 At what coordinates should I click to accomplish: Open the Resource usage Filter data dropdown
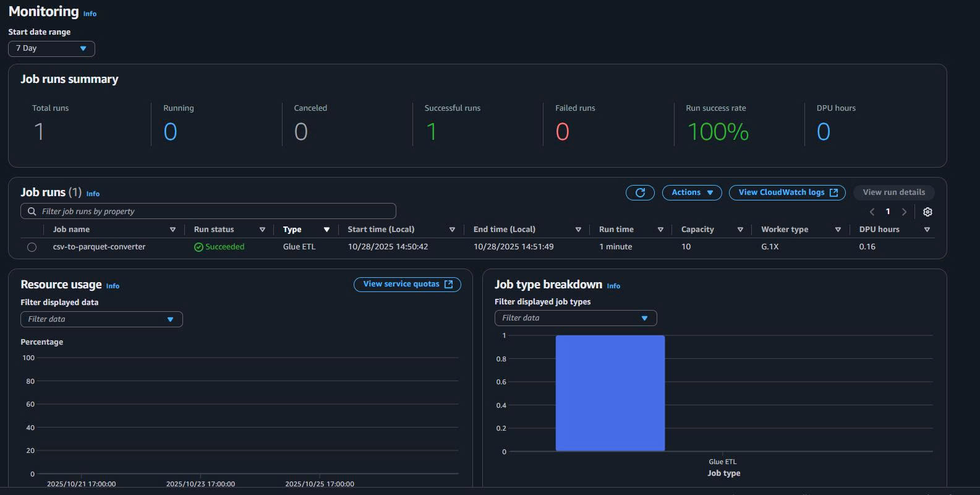101,319
